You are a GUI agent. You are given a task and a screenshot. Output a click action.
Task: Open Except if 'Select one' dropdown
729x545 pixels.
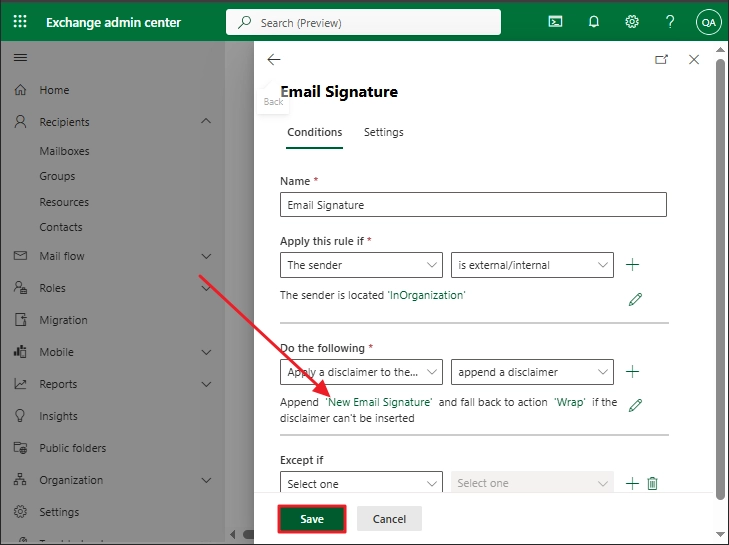(x=361, y=482)
